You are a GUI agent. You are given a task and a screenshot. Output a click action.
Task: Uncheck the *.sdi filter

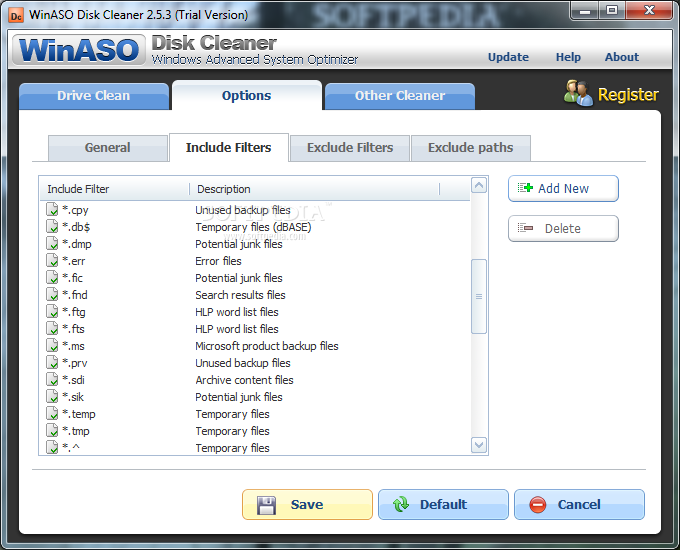(x=52, y=380)
